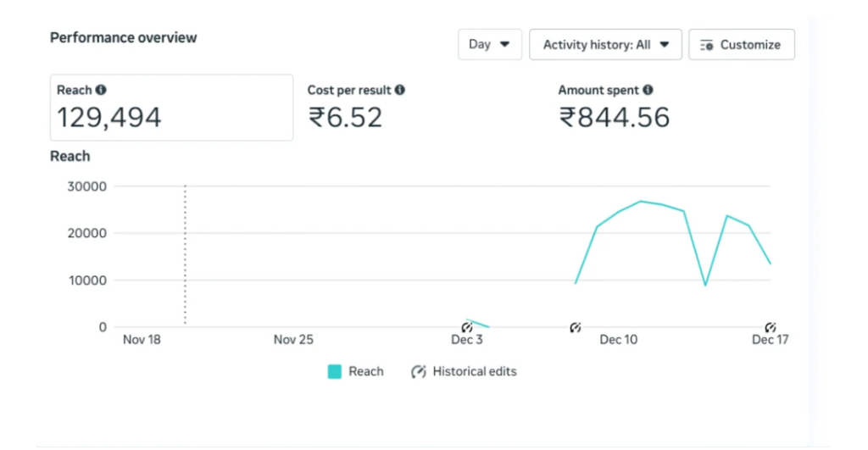Click the Customize sliders icon
The width and height of the screenshot is (868, 450).
pyautogui.click(x=707, y=45)
